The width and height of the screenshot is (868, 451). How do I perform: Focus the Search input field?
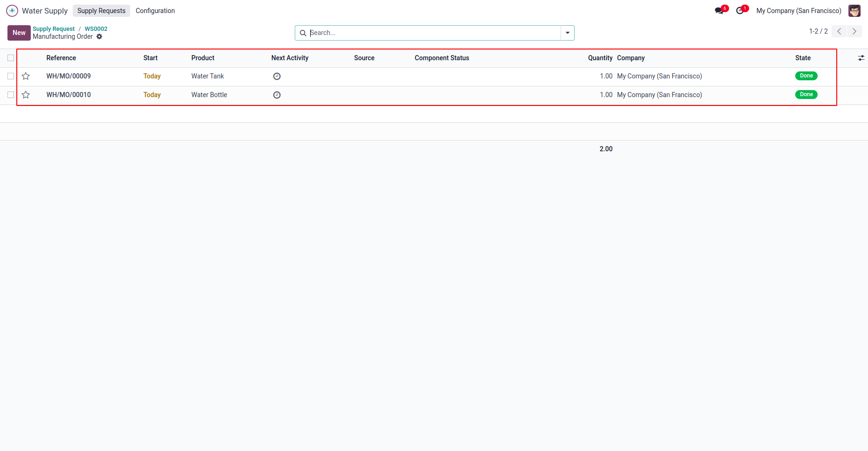click(434, 33)
